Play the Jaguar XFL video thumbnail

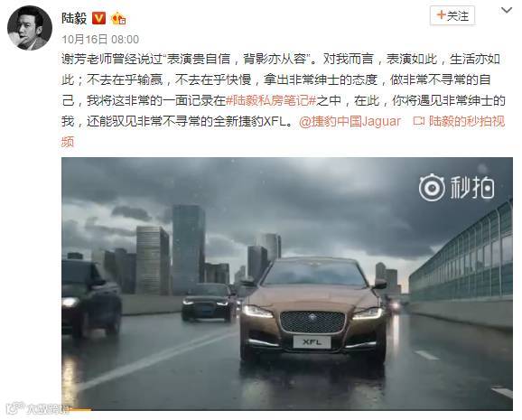click(x=287, y=284)
